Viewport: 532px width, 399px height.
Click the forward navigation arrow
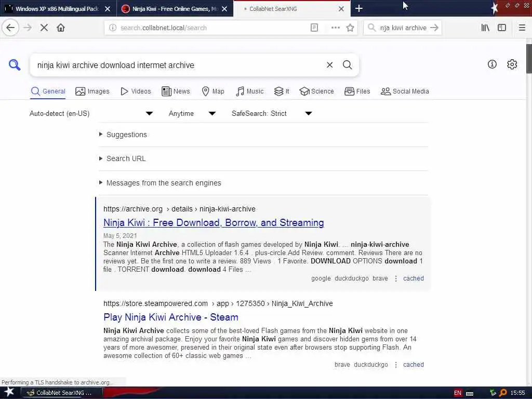28,28
